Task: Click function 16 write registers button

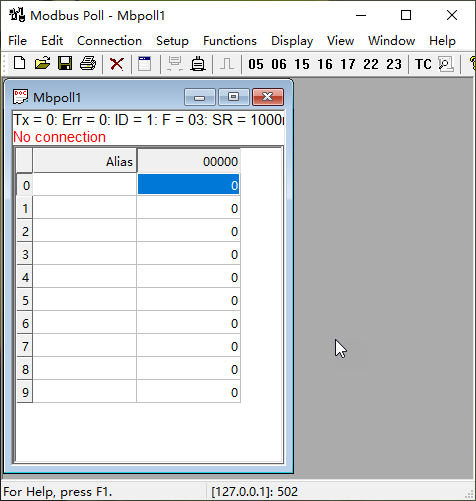Action: coord(325,64)
